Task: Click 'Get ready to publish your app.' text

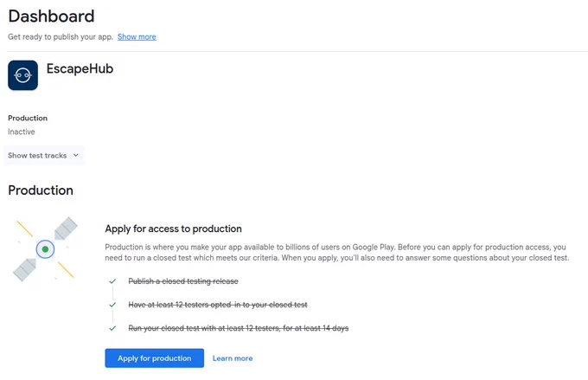Action: [61, 37]
